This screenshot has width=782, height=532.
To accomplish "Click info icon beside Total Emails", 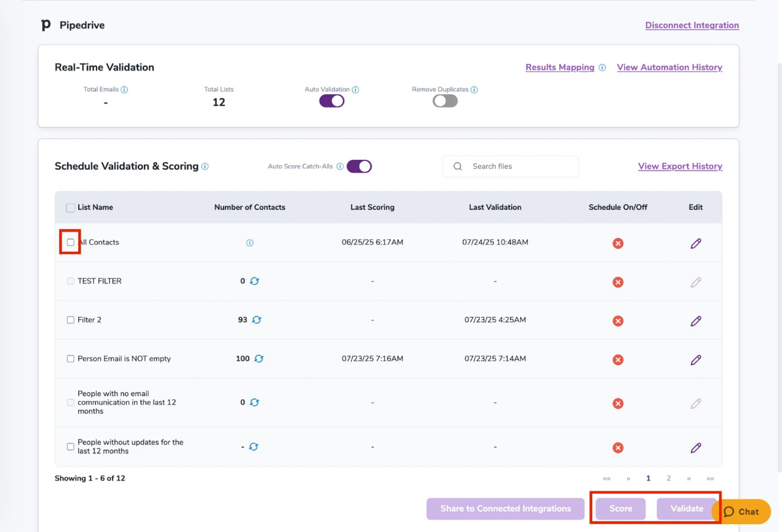I will pyautogui.click(x=125, y=90).
